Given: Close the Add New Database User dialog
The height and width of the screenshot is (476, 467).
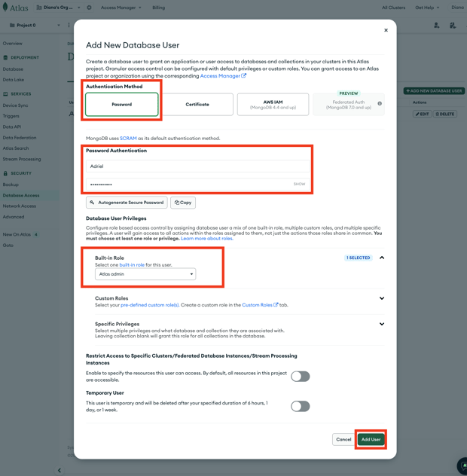Looking at the screenshot, I should click(386, 30).
